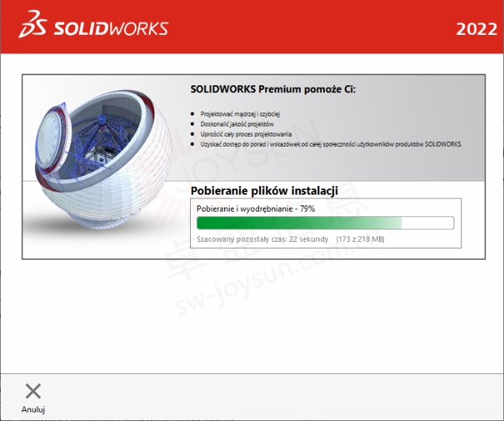Click the SOLIDWORKS wordmark in header

click(111, 29)
